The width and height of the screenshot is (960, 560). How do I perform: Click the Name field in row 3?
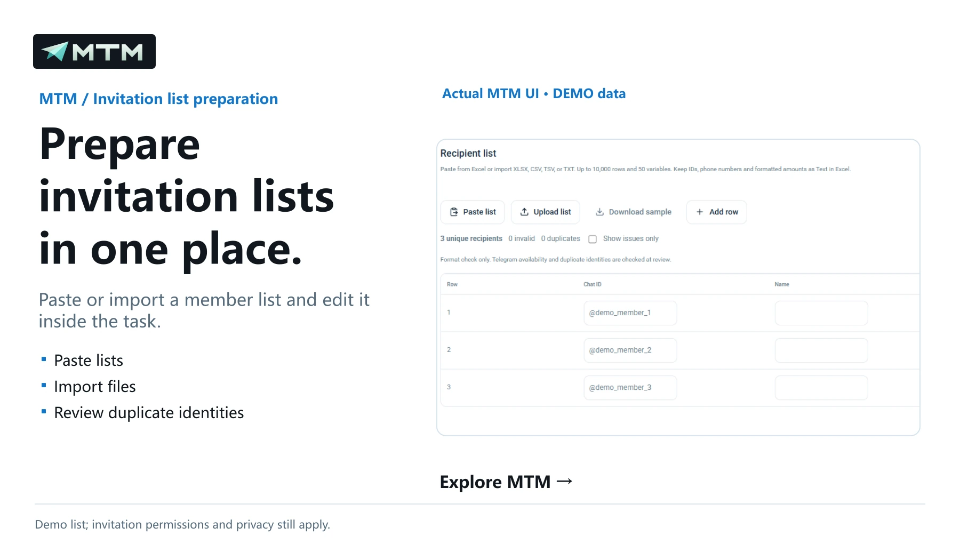click(821, 388)
